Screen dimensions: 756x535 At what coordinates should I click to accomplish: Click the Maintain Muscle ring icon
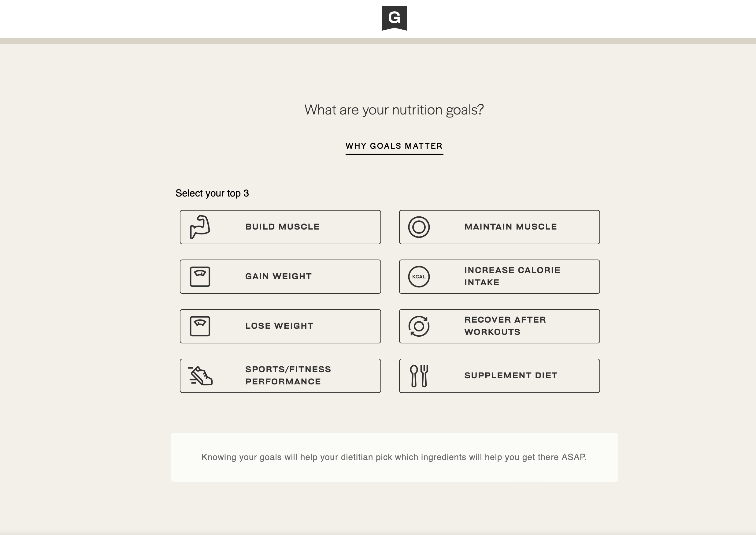(419, 227)
